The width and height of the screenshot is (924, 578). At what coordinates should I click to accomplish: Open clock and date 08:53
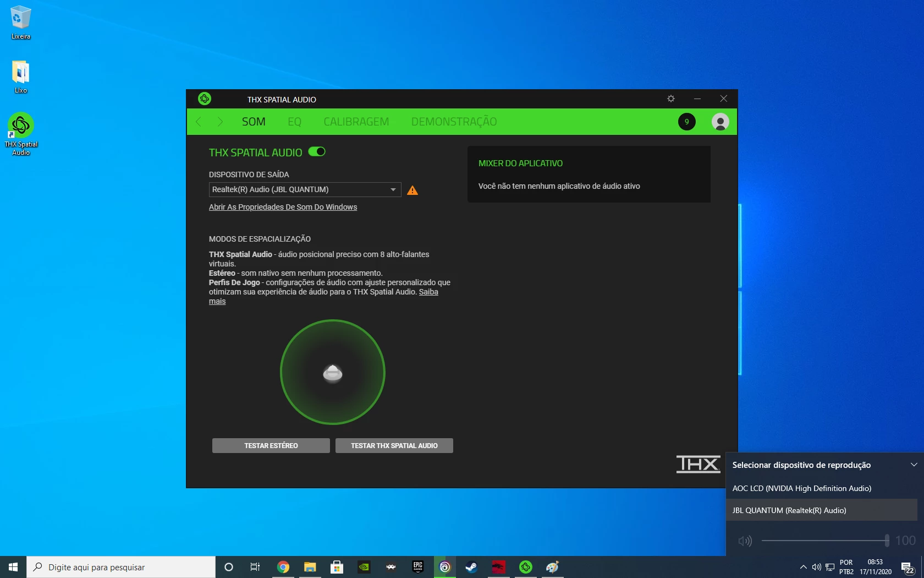tap(875, 567)
